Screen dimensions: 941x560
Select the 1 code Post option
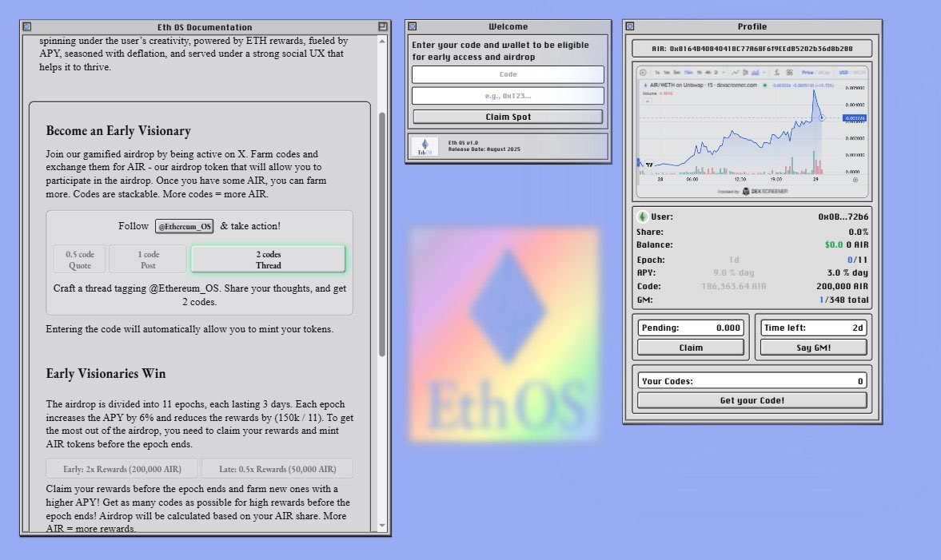point(148,259)
